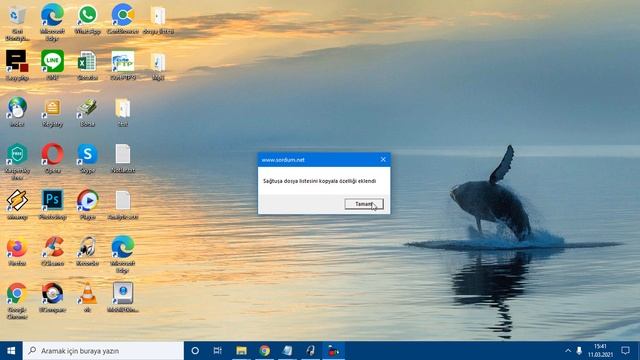The width and height of the screenshot is (640, 360).
Task: Select the gray drive utility desktop shortcut
Action: coord(123,298)
